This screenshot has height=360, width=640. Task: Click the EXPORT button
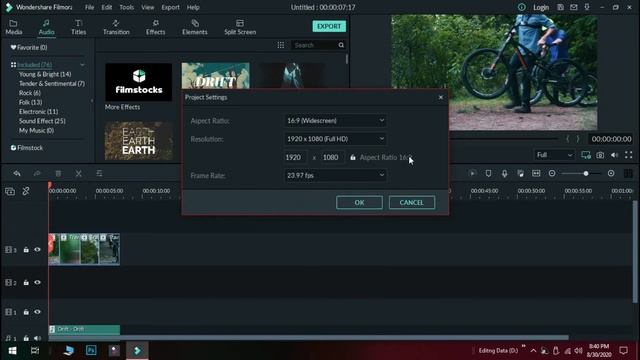329,26
